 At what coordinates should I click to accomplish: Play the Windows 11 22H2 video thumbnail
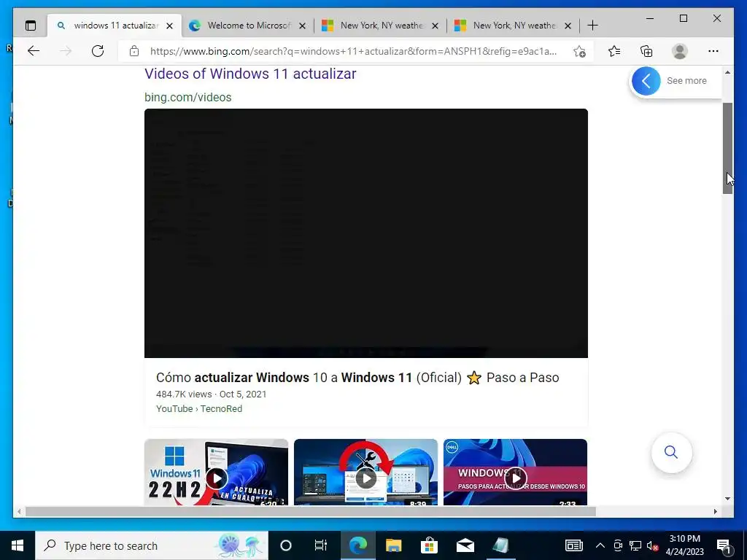point(216,472)
